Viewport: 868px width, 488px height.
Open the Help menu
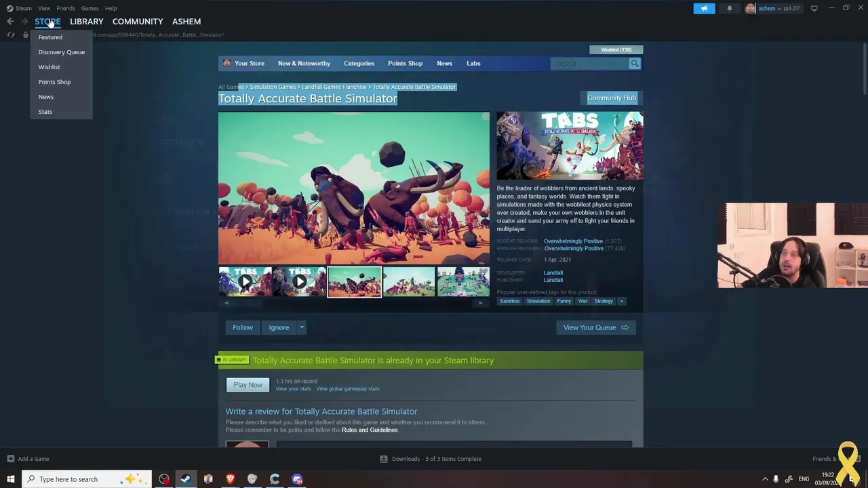click(111, 8)
